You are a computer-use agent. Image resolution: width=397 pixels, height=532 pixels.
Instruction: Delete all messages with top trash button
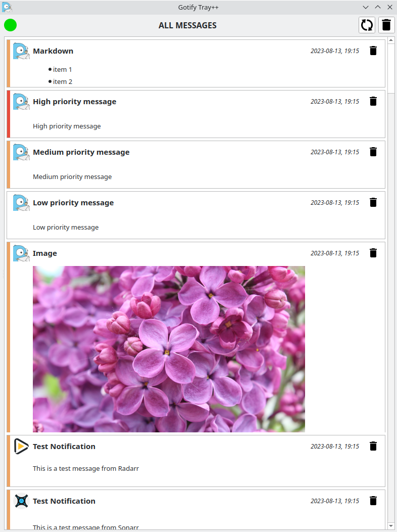click(386, 25)
